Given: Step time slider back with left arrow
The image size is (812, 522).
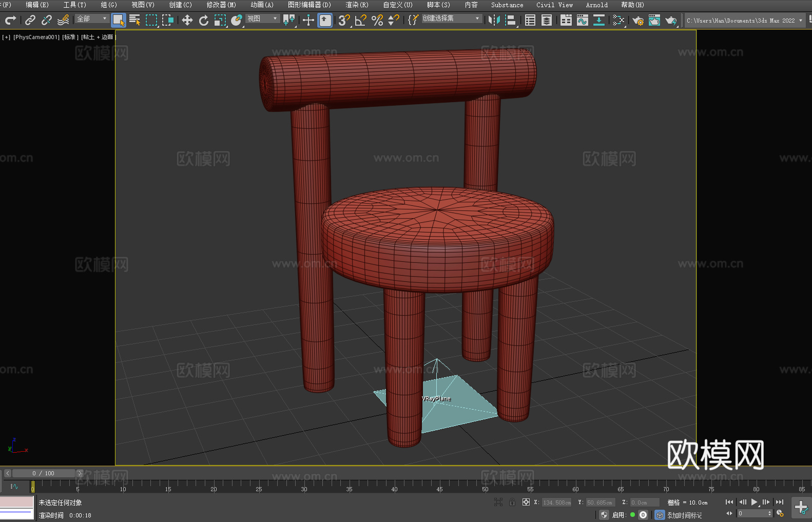Looking at the screenshot, I should [x=8, y=473].
